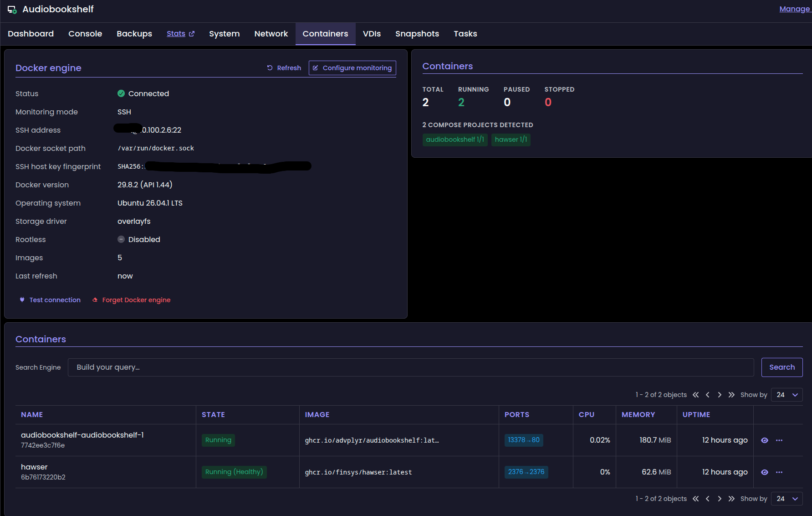Go to previous page below the table
812x516 pixels.
click(x=708, y=499)
